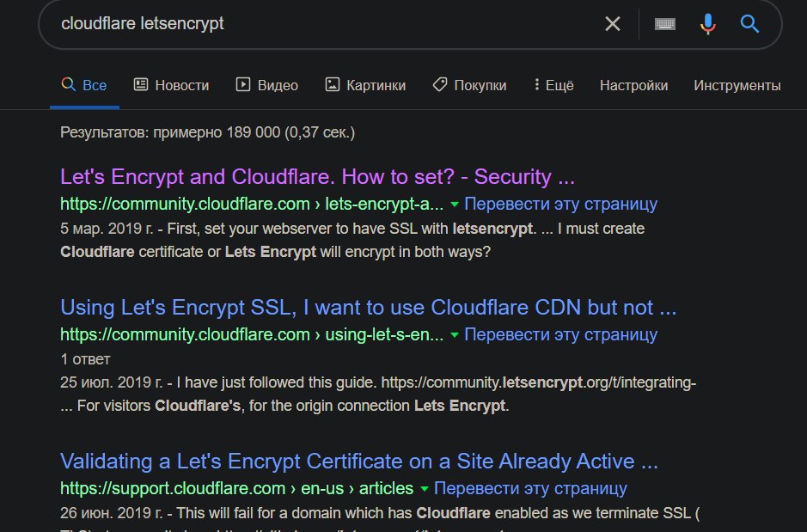
Task: Expand the green arrow next to lets-encrypt-a... URL
Action: 455,205
